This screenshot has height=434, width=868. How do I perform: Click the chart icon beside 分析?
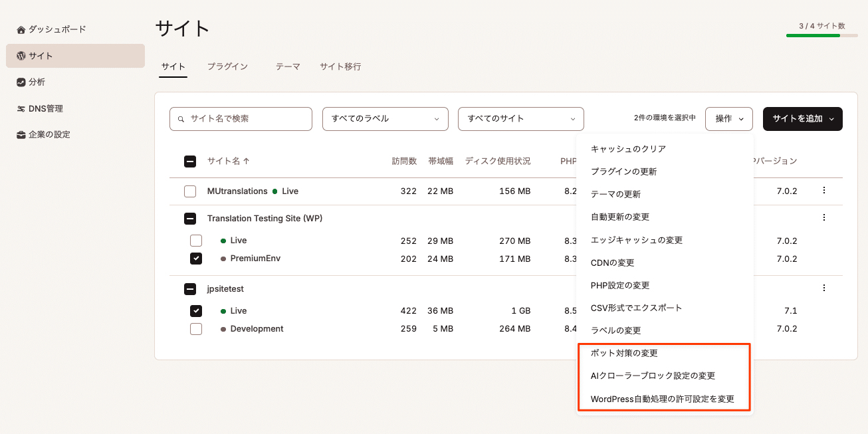click(21, 82)
